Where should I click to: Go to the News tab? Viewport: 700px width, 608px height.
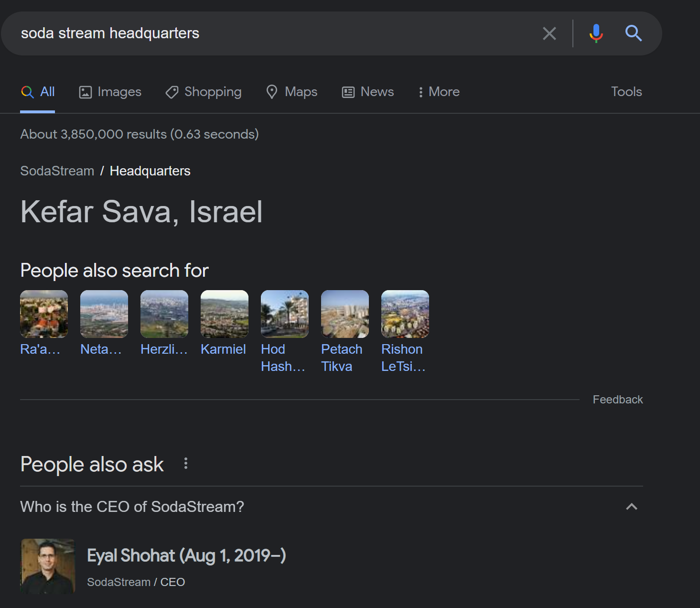tap(368, 92)
